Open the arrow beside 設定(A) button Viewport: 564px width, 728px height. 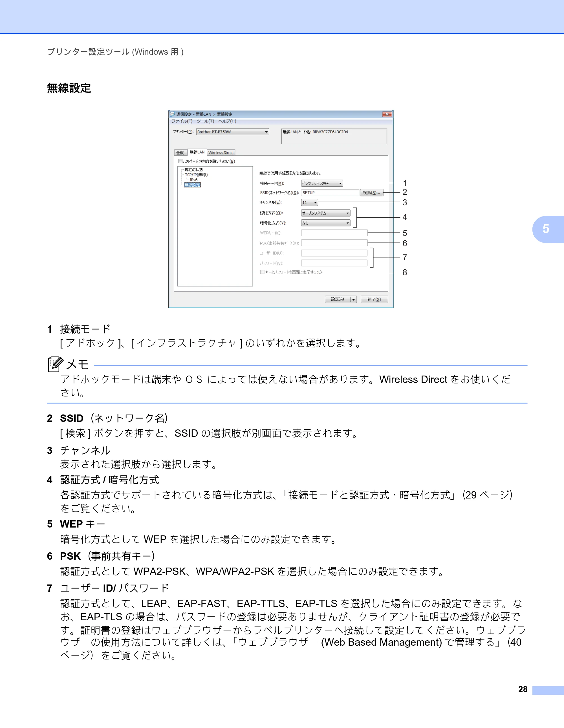click(x=354, y=299)
